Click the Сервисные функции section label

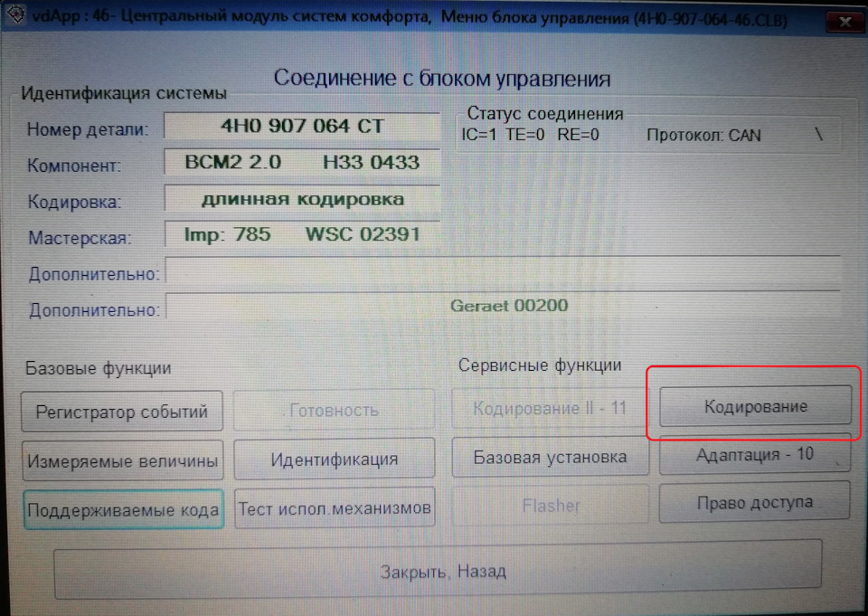click(540, 365)
